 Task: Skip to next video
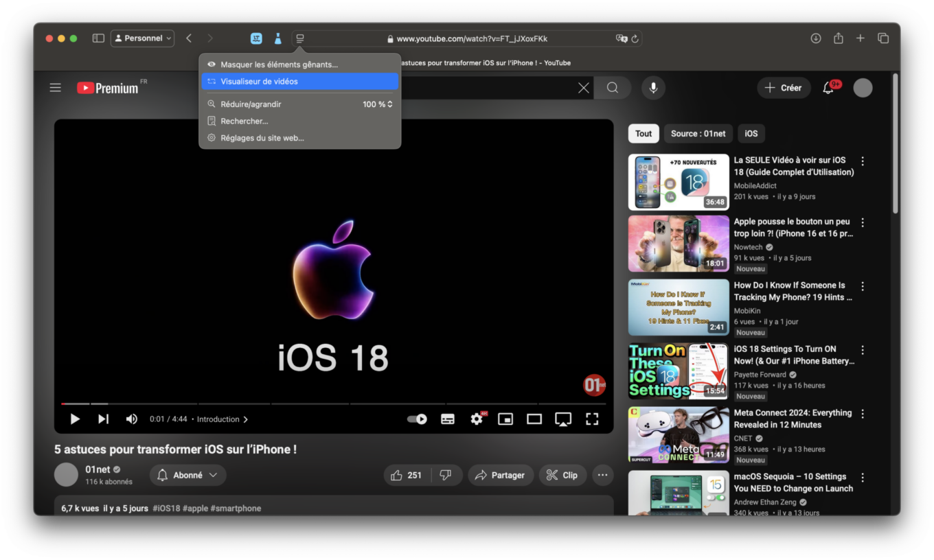[103, 419]
